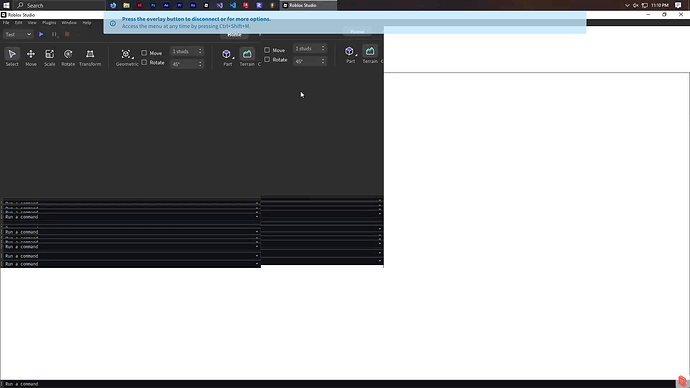Activate the Transform tool
The height and width of the screenshot is (388, 690).
point(90,57)
